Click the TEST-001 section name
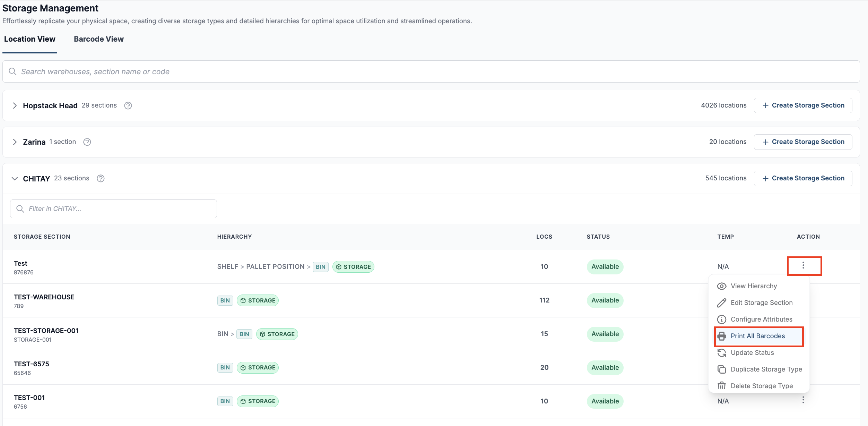This screenshot has width=868, height=426. (x=29, y=398)
